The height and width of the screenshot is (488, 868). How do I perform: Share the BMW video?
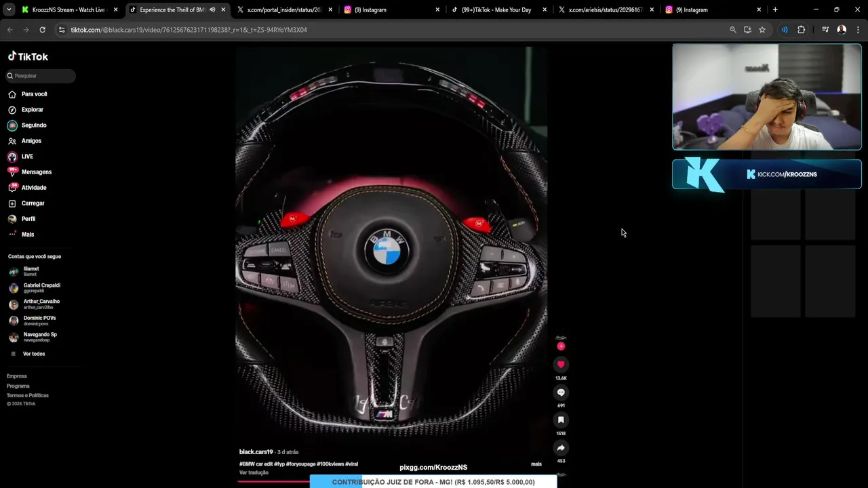561,448
